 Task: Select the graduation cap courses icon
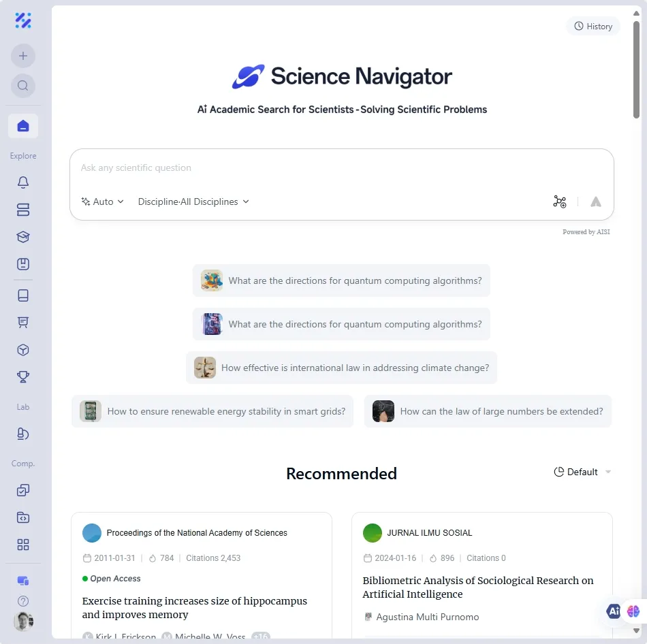tap(22, 237)
